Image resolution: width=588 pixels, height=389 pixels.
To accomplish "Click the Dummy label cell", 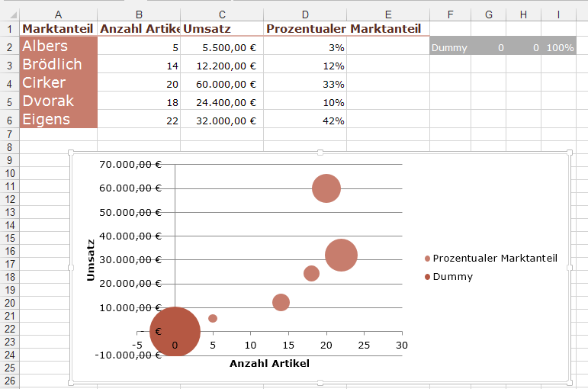I will [450, 48].
